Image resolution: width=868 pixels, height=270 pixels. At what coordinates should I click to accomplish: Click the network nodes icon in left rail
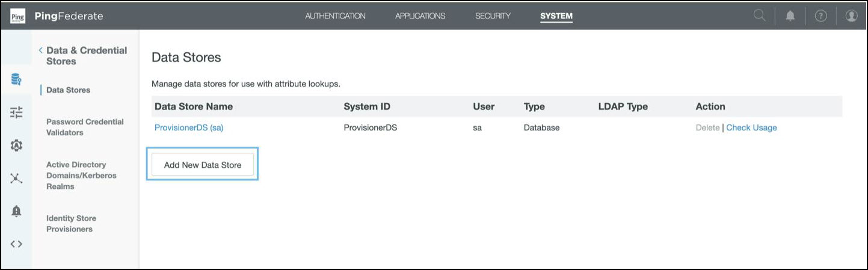click(16, 178)
